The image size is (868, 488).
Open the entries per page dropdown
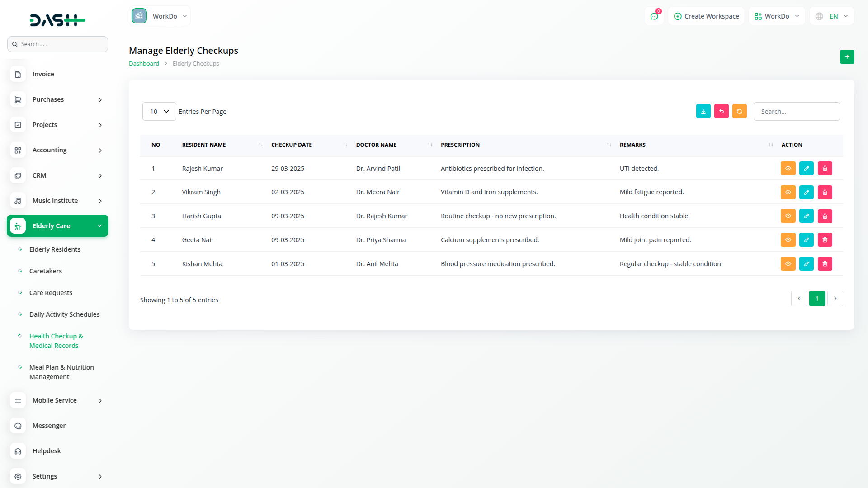pyautogui.click(x=159, y=112)
